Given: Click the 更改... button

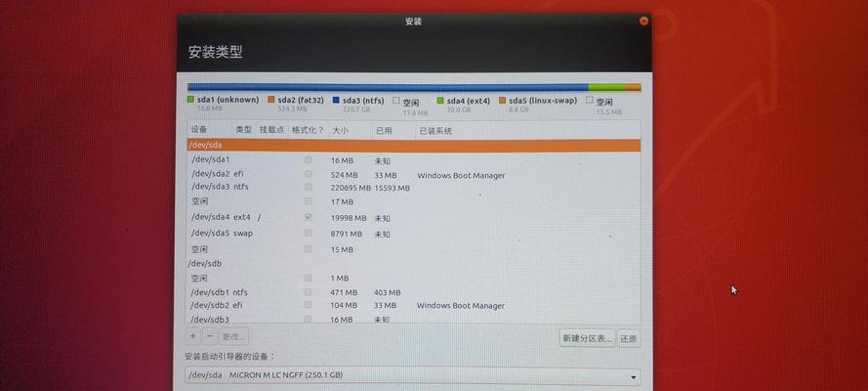Looking at the screenshot, I should click(233, 336).
